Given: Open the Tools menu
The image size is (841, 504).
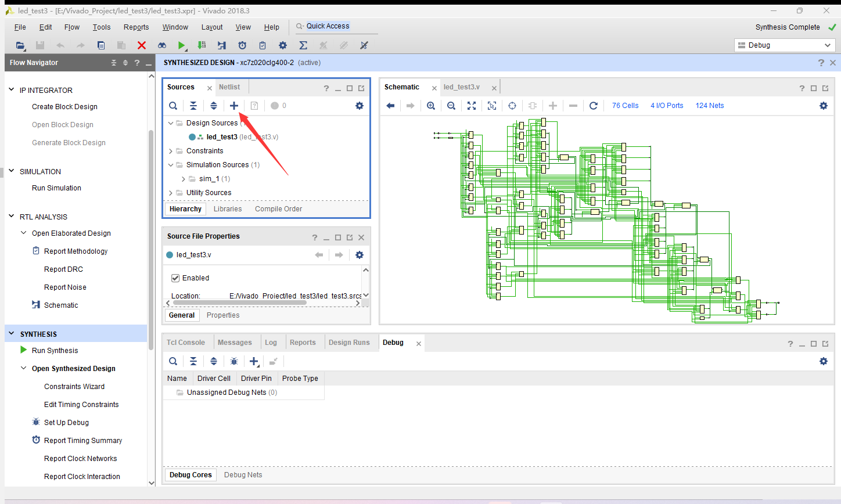Looking at the screenshot, I should [102, 27].
